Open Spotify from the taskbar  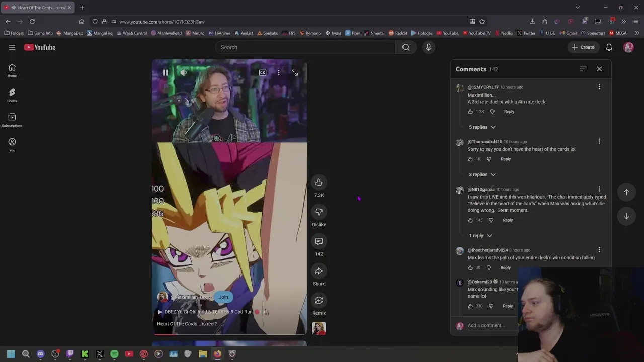[x=114, y=354]
